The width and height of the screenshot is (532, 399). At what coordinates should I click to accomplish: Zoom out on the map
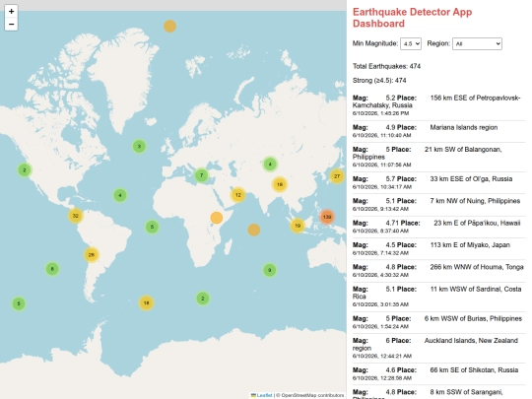tap(11, 25)
